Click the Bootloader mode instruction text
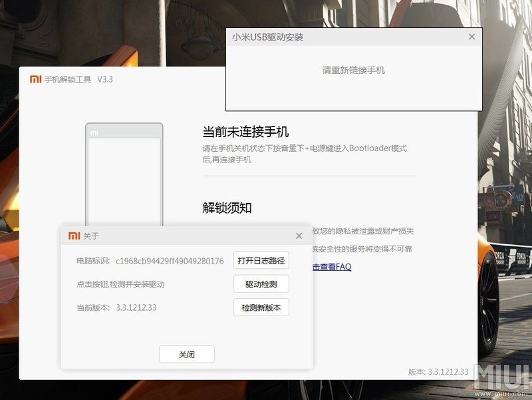The width and height of the screenshot is (532, 400). click(x=305, y=154)
